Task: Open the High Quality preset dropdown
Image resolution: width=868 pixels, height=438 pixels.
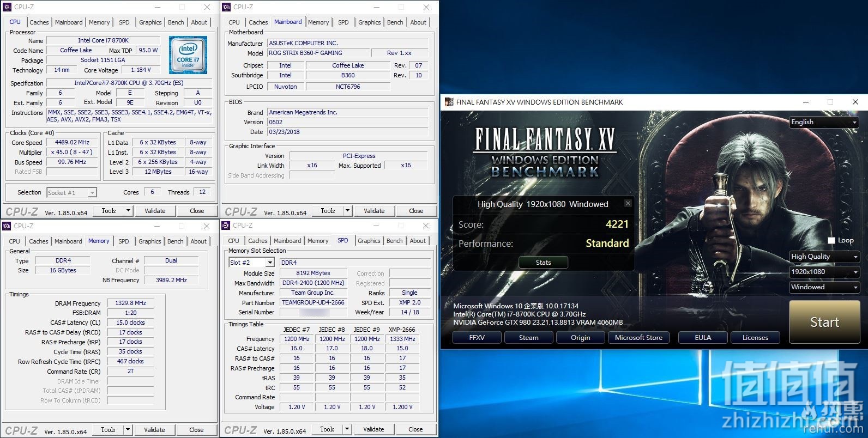Action: [824, 257]
